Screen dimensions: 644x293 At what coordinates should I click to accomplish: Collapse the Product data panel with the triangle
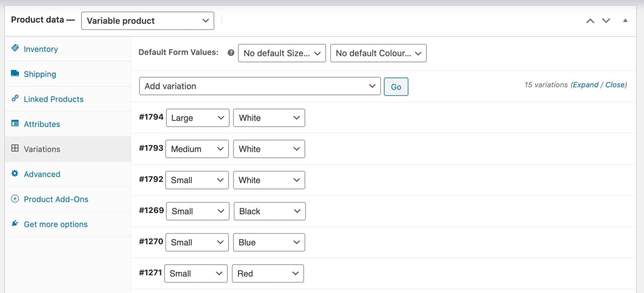pyautogui.click(x=625, y=21)
